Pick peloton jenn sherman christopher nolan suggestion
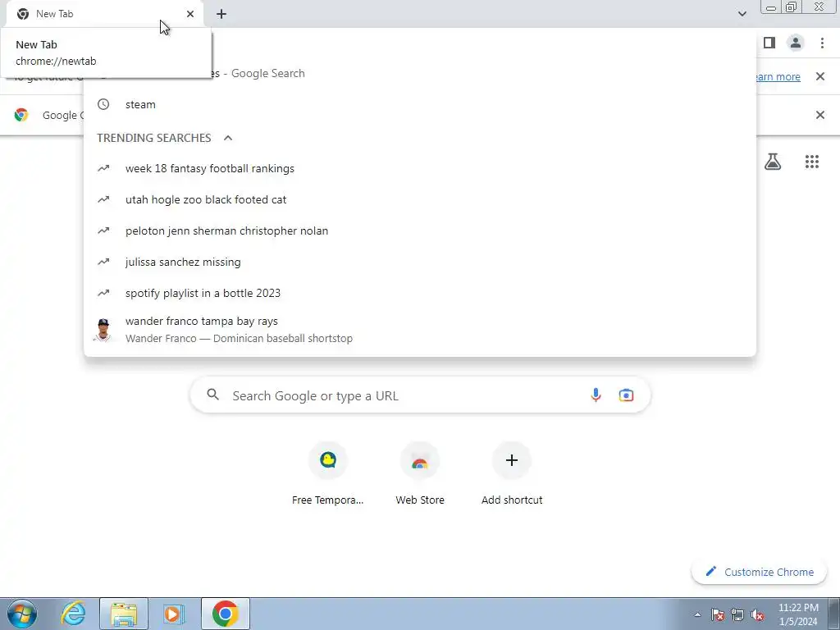Viewport: 840px width, 630px height. click(x=420, y=231)
